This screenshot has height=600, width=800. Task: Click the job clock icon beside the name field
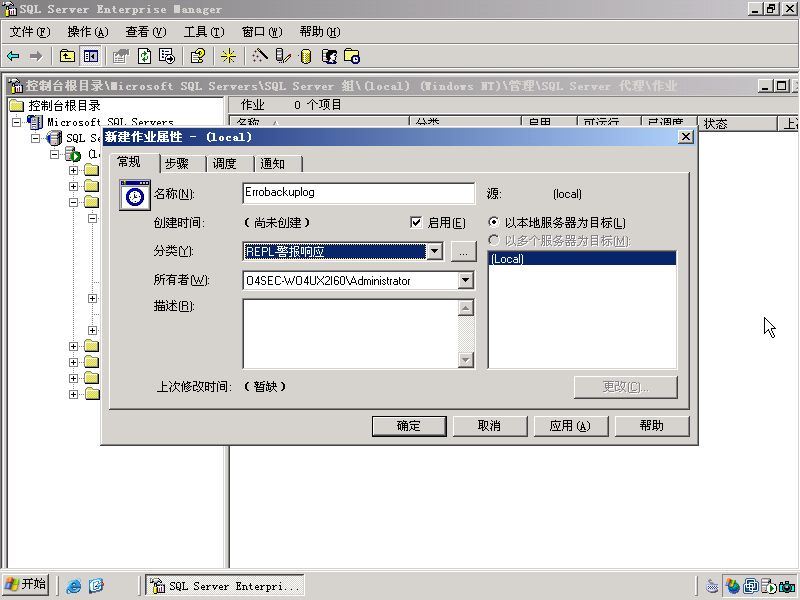pyautogui.click(x=135, y=195)
